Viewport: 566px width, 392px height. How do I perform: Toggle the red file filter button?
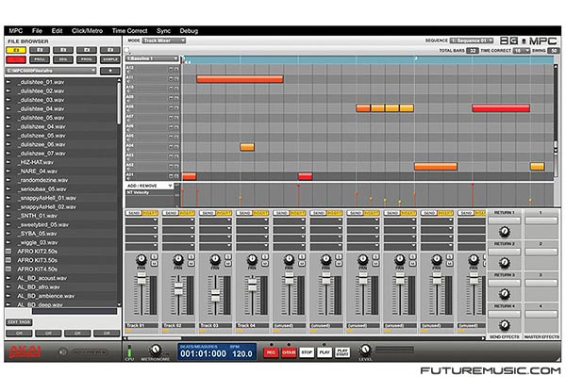coord(16,59)
